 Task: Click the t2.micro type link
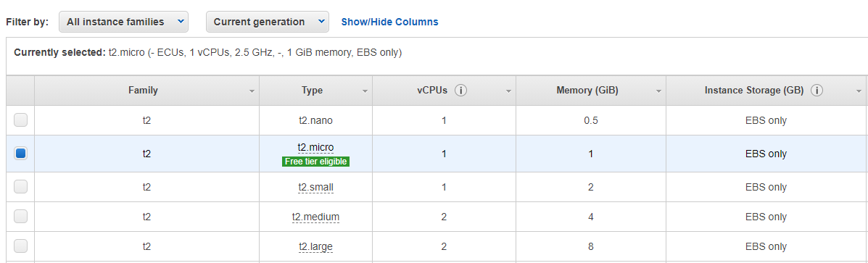[315, 148]
